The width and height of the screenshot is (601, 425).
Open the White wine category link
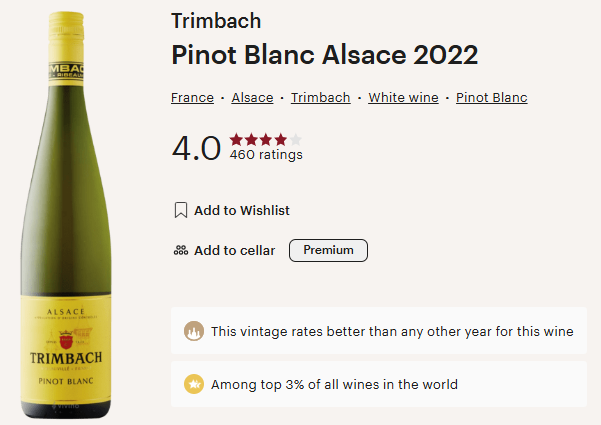402,98
